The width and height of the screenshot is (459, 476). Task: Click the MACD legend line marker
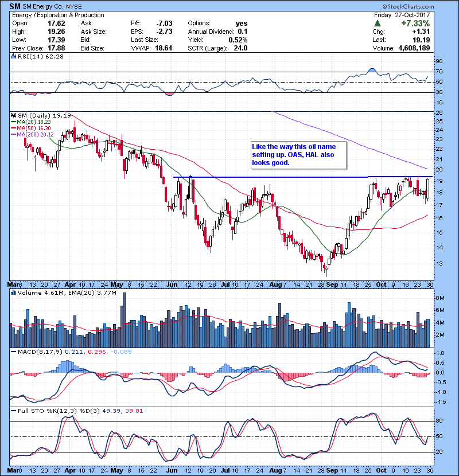(x=13, y=352)
